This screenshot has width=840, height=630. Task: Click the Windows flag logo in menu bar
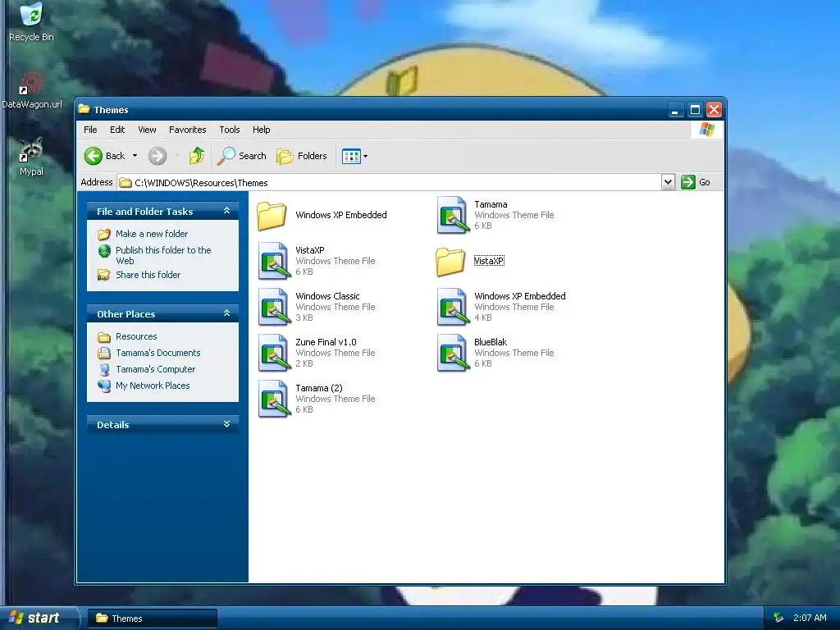click(x=706, y=130)
